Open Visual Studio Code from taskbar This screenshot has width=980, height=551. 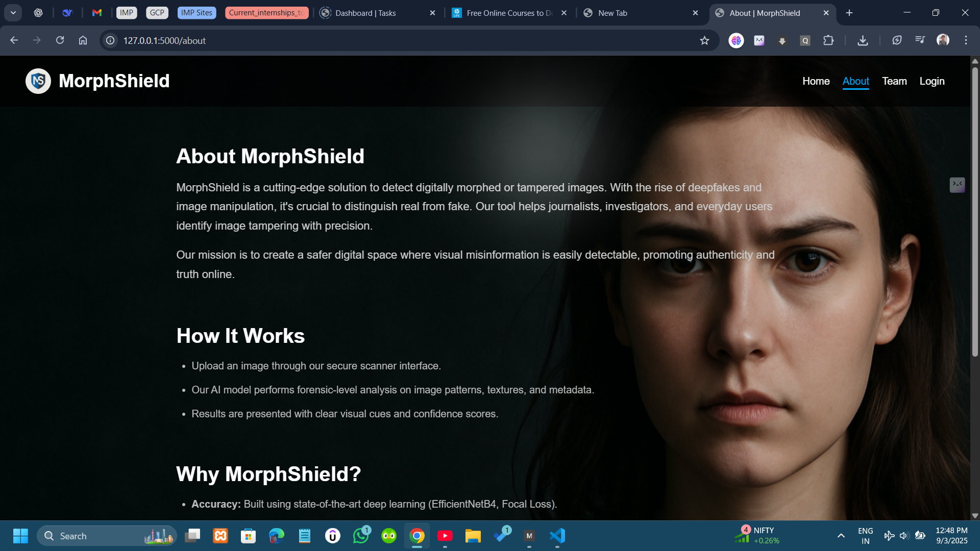click(557, 536)
